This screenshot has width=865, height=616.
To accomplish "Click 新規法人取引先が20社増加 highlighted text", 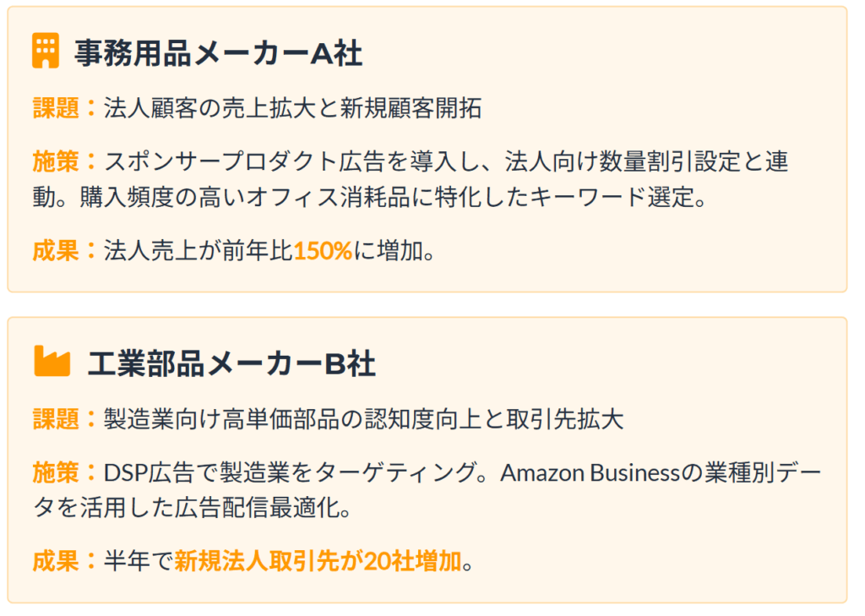I will tap(318, 561).
